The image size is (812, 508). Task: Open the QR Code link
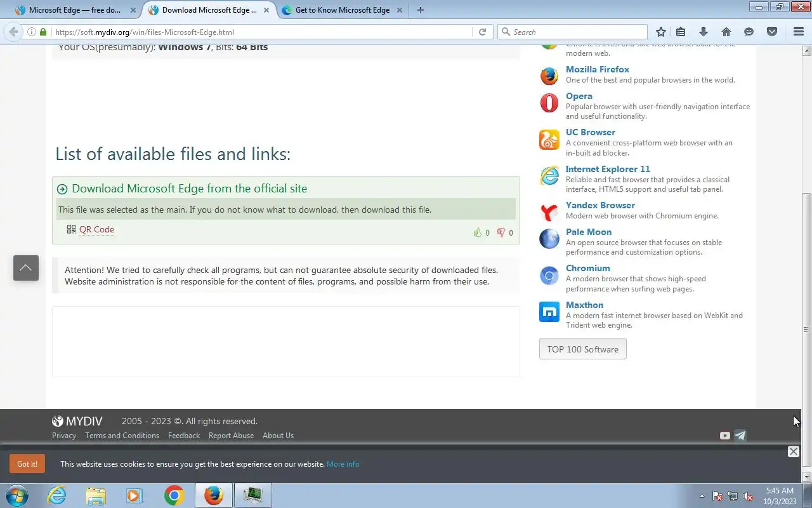(96, 230)
